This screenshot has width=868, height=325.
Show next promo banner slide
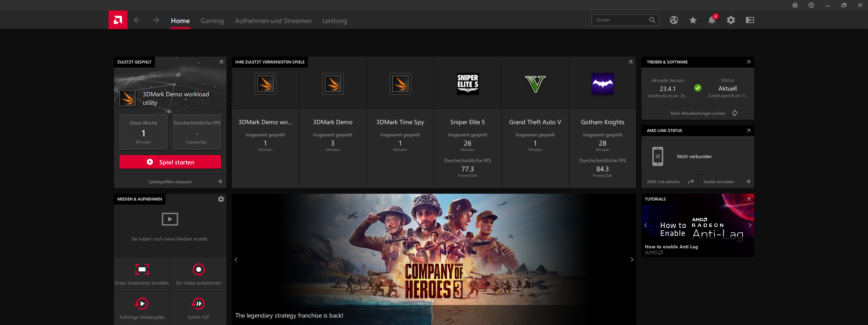tap(632, 260)
